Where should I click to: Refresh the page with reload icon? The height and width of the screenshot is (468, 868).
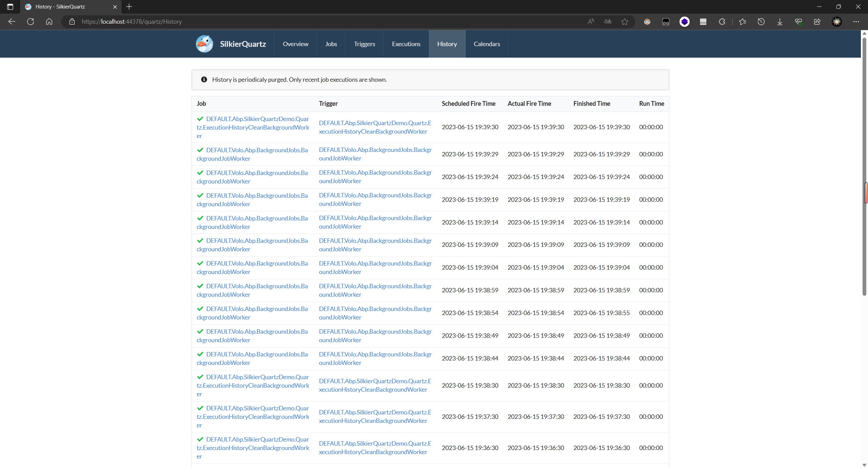click(x=31, y=22)
